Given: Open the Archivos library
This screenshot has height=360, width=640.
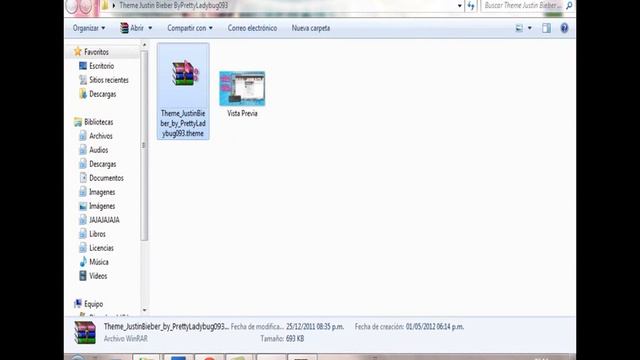Looking at the screenshot, I should 101,136.
